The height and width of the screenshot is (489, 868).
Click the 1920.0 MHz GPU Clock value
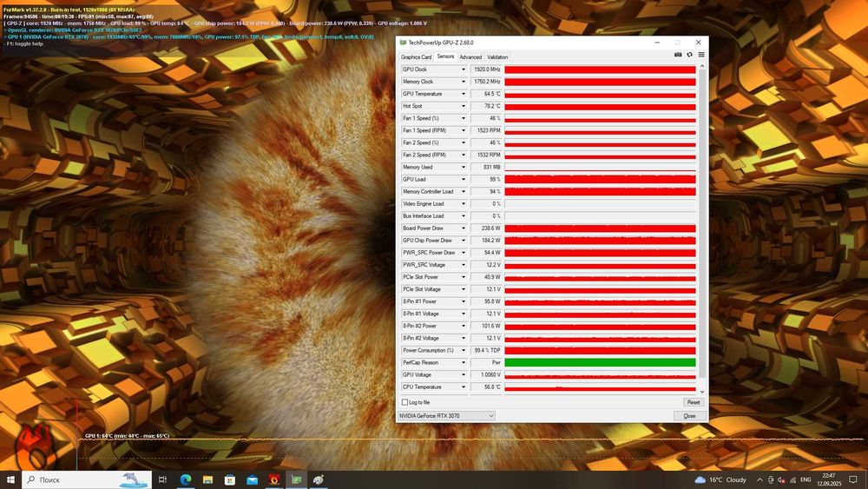pos(486,69)
